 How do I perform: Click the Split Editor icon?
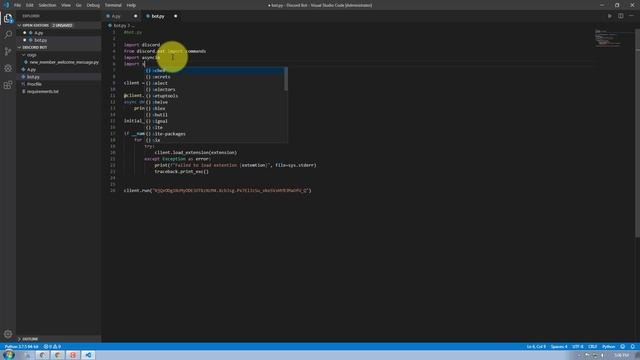(x=620, y=16)
